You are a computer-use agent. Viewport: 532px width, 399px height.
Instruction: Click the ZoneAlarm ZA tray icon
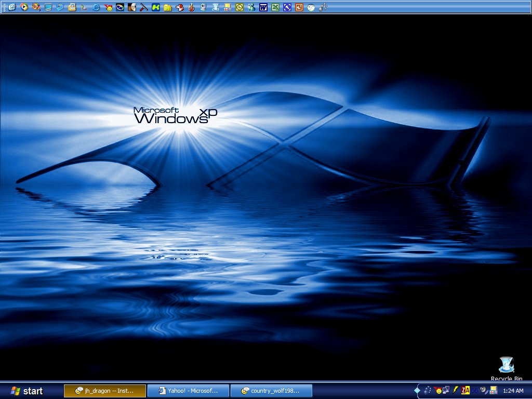click(465, 391)
